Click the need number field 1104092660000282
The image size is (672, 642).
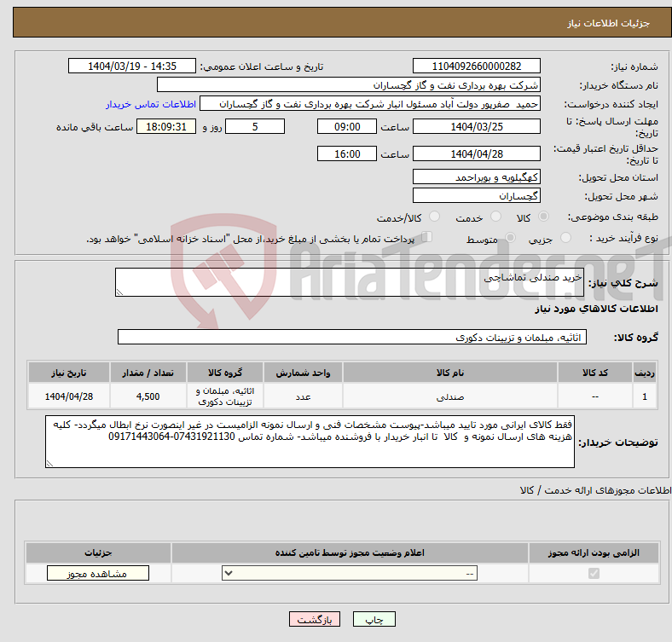coord(476,66)
